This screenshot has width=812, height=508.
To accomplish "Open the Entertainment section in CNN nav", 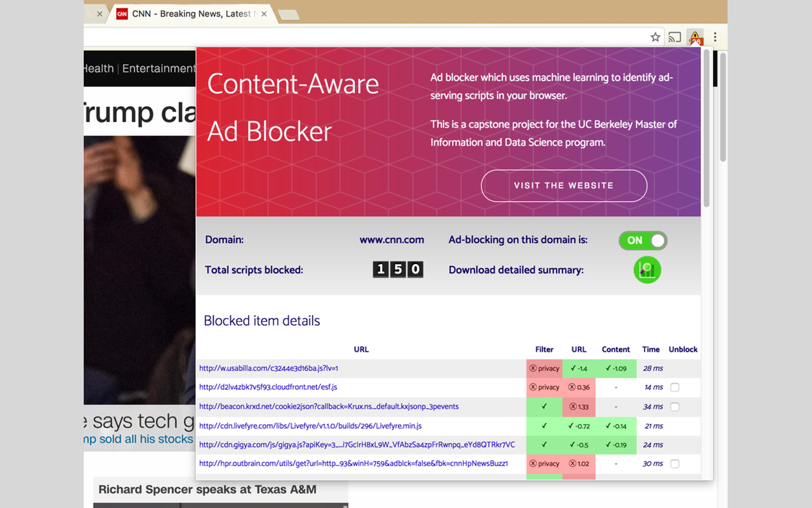I will pos(159,69).
